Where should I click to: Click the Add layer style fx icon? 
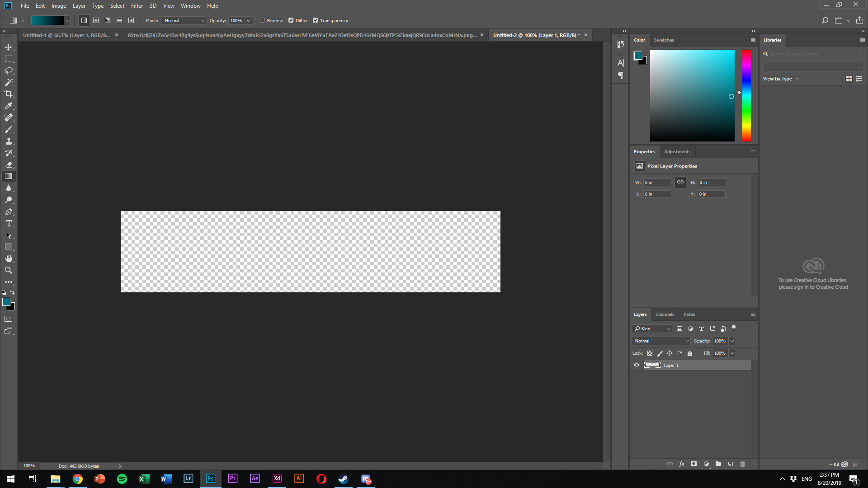[682, 464]
